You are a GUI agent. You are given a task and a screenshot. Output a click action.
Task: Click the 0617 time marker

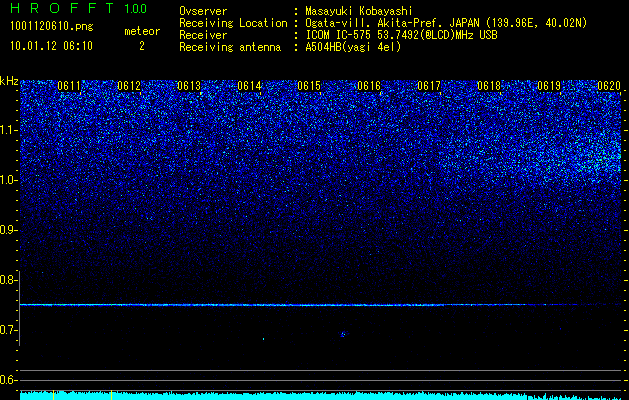(x=429, y=86)
